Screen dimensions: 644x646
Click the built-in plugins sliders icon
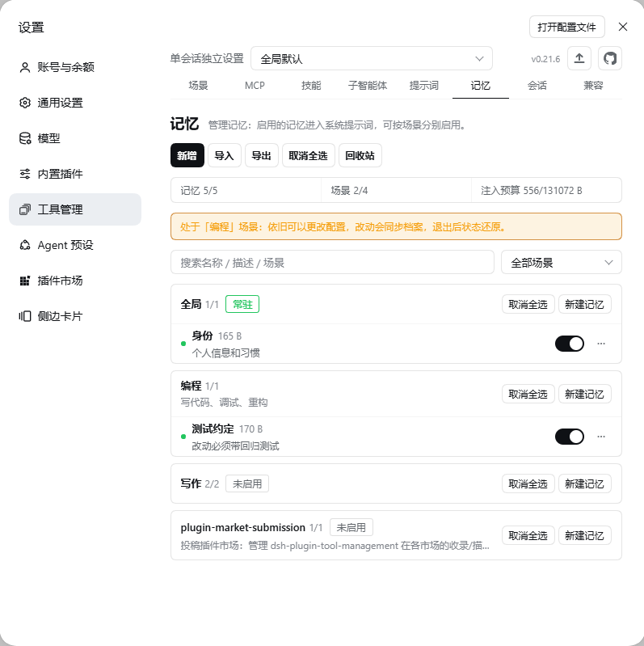pyautogui.click(x=25, y=174)
